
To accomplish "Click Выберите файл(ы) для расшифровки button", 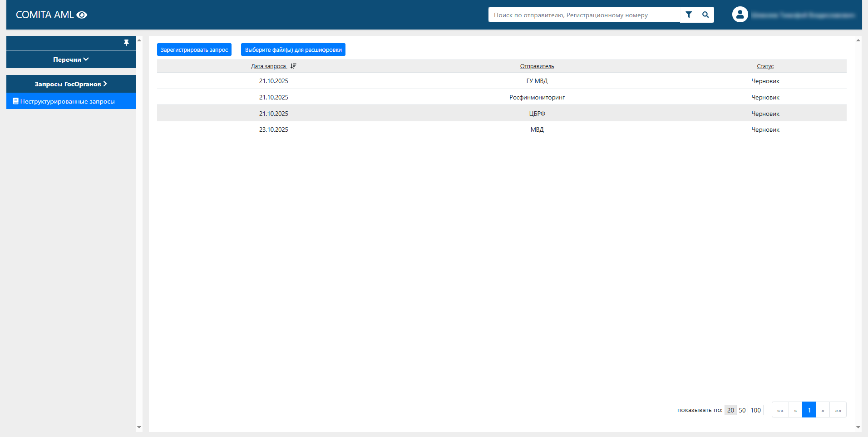I will pos(293,50).
